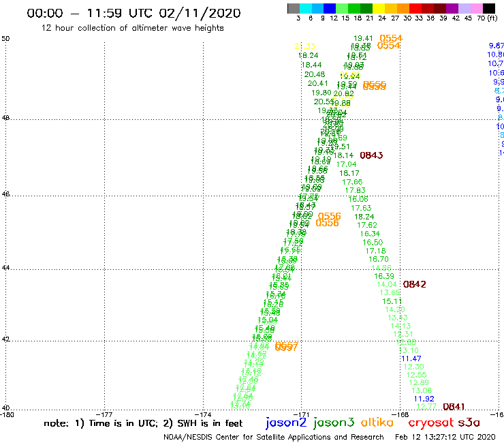Click the 12.77 value beside 0841

pyautogui.click(x=426, y=407)
